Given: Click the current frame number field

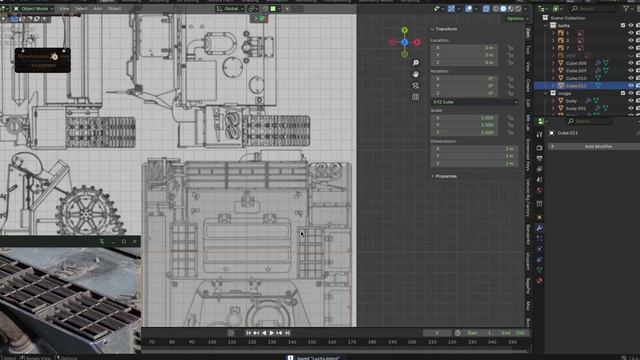Looking at the screenshot, I should 437,333.
